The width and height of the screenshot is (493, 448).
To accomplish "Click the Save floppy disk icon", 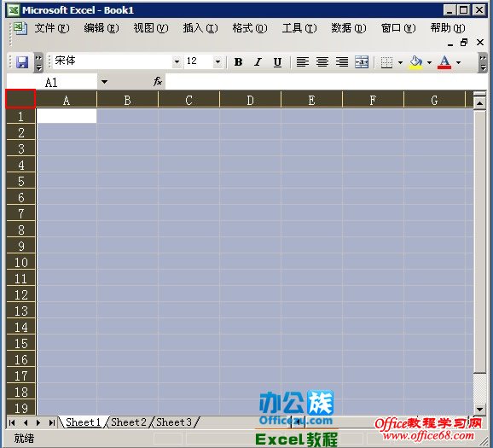I will [x=22, y=62].
